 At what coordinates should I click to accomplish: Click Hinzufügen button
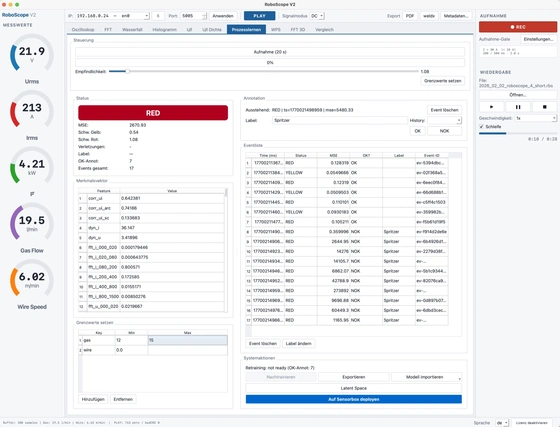(93, 399)
